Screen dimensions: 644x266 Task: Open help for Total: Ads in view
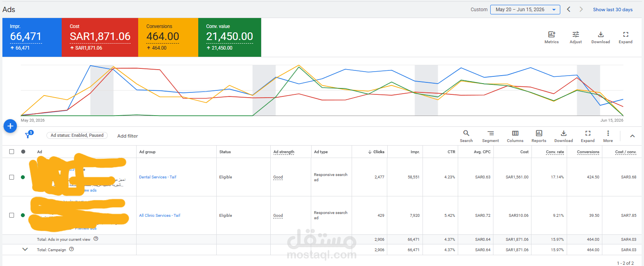[96, 239]
